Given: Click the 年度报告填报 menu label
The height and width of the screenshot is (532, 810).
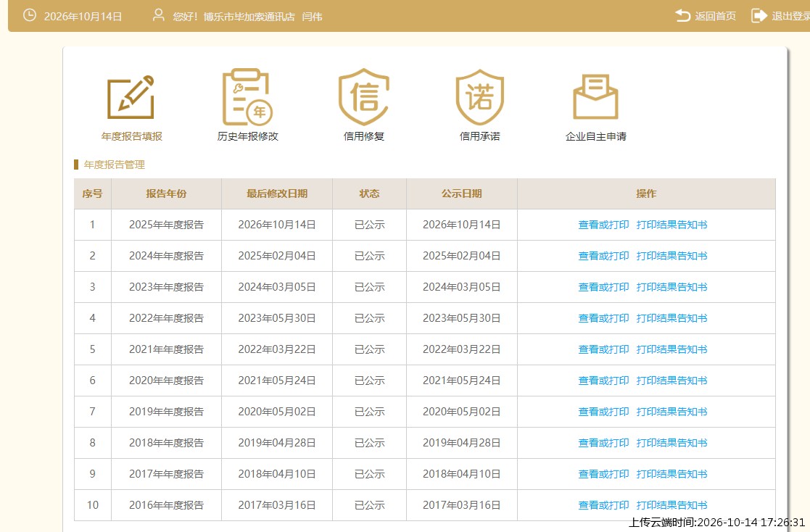Looking at the screenshot, I should 132,136.
